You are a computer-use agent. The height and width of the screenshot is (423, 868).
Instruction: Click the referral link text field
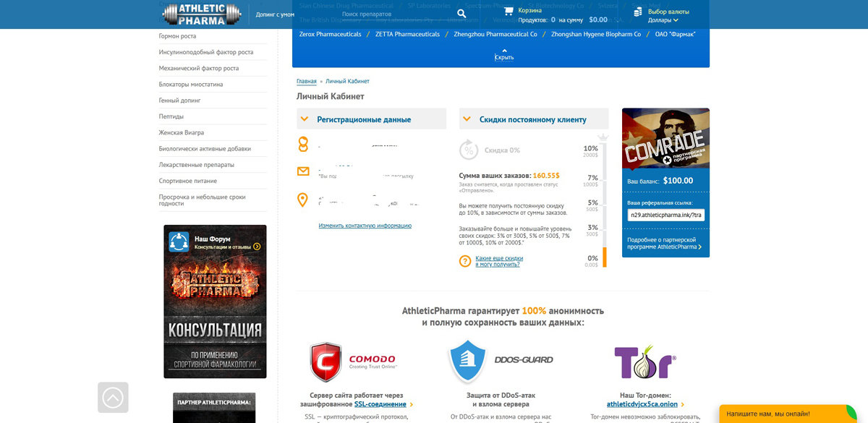665,215
